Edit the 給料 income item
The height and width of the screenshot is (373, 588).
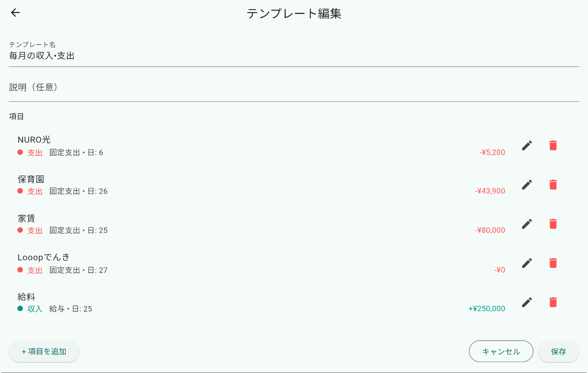tap(527, 302)
